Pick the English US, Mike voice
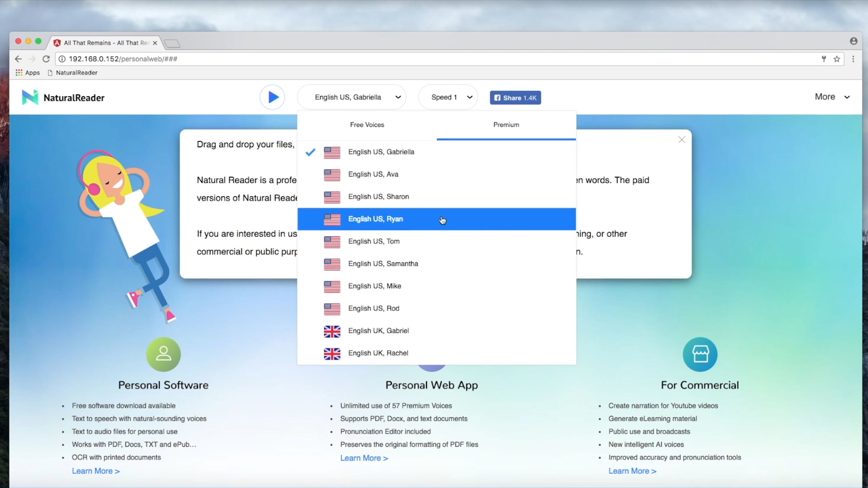The height and width of the screenshot is (488, 868). 437,286
